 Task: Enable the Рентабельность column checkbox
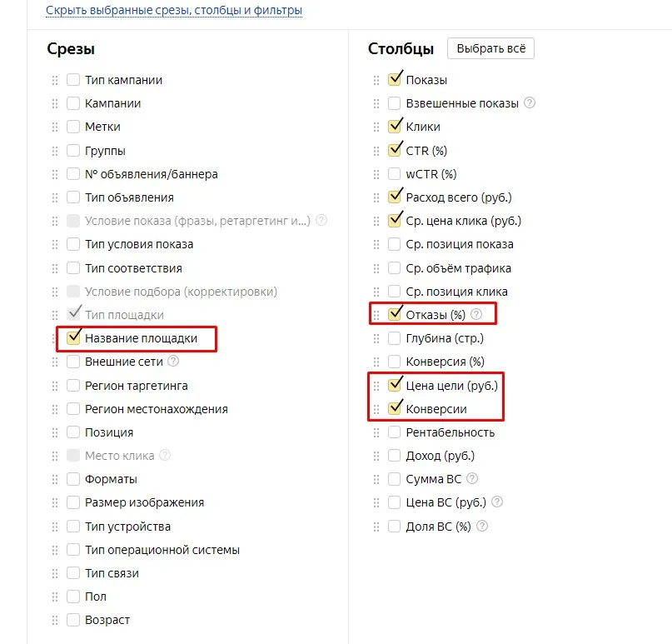(394, 432)
